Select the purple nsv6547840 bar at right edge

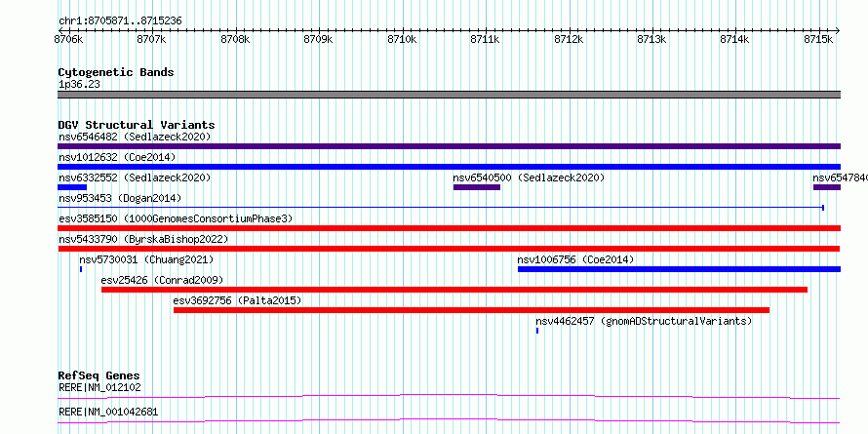(827, 187)
